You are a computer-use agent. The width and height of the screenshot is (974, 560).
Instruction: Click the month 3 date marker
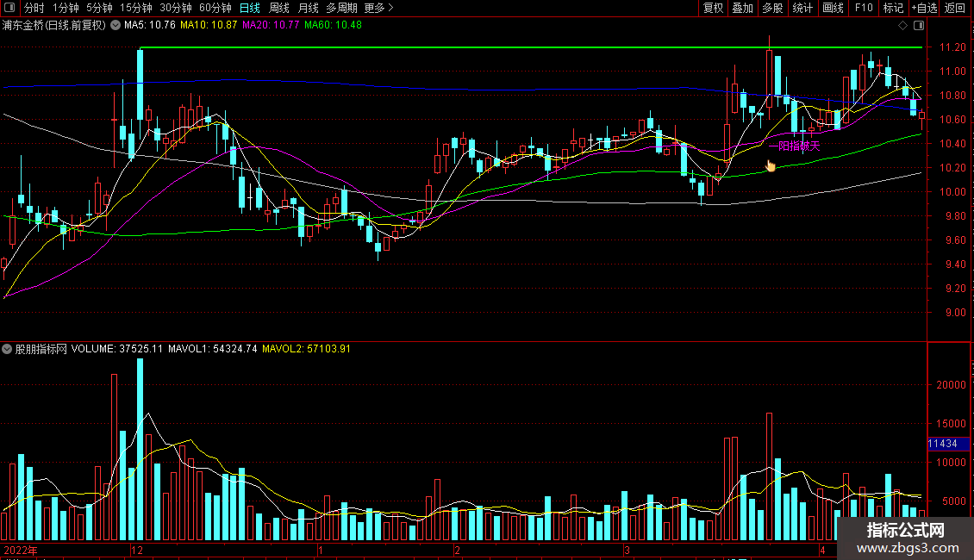pyautogui.click(x=627, y=551)
